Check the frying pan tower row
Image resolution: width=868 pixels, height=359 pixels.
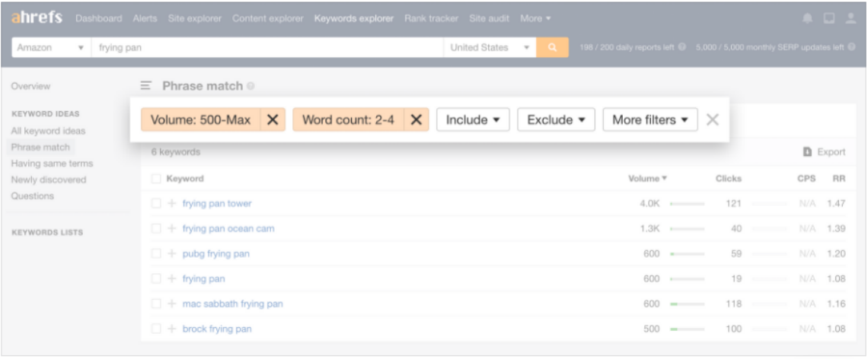click(x=156, y=204)
